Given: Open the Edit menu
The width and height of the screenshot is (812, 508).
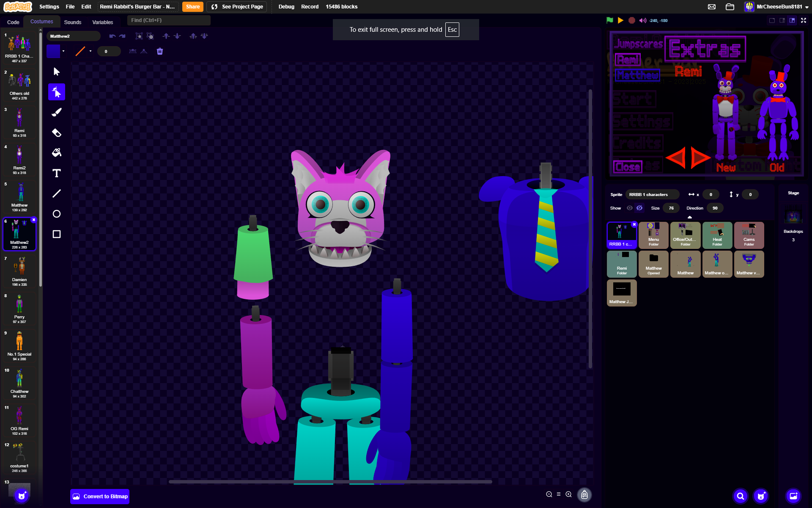Looking at the screenshot, I should pos(86,7).
